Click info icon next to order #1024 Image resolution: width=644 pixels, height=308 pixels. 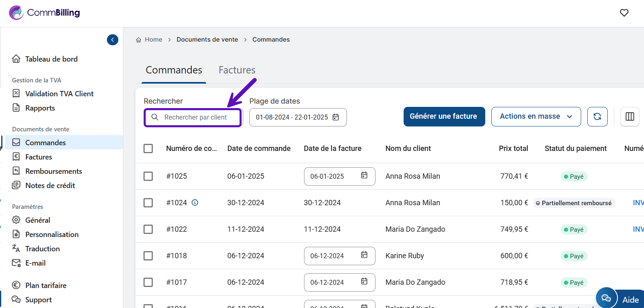[x=195, y=203]
